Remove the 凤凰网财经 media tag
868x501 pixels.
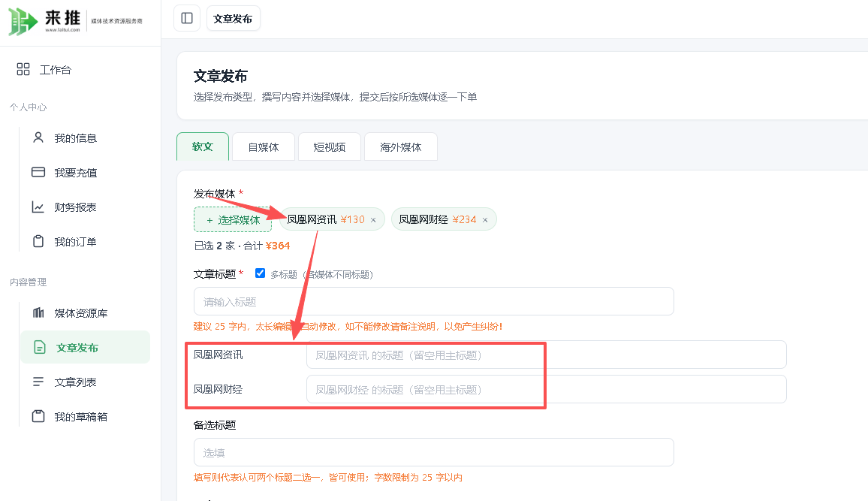tap(485, 220)
